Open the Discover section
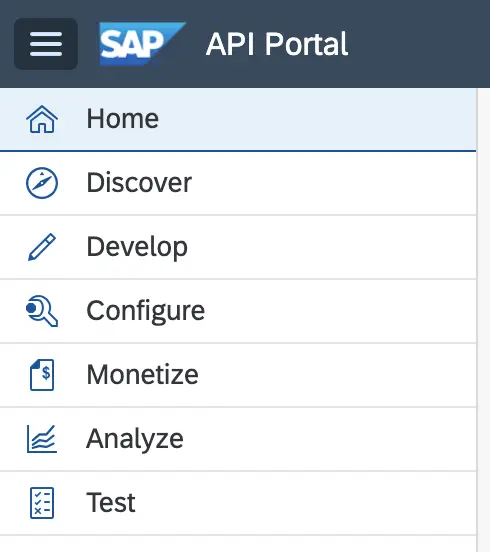Viewport: 490px width, 552px height. (238, 183)
